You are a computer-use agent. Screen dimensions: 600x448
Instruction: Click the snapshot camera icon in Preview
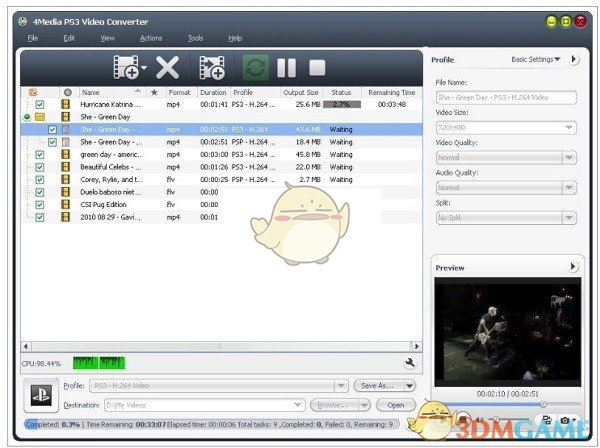pyautogui.click(x=564, y=420)
